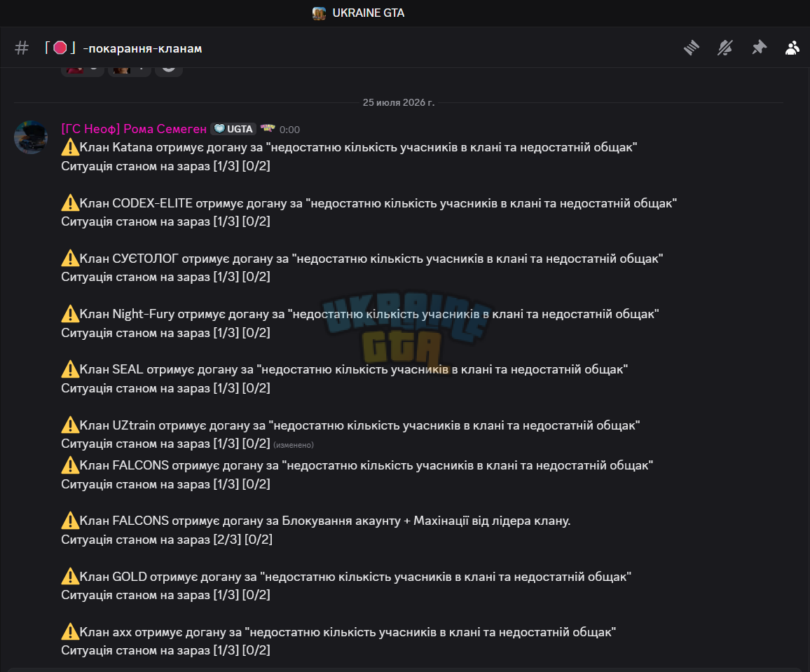Open Рома Семеген's avatar profile
This screenshot has height=672, width=810.
click(x=31, y=137)
